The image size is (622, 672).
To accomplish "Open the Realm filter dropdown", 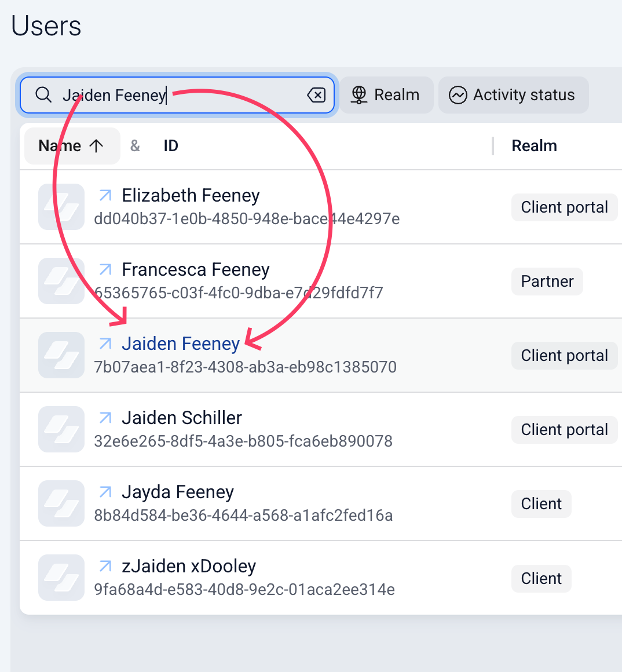I will [x=386, y=94].
